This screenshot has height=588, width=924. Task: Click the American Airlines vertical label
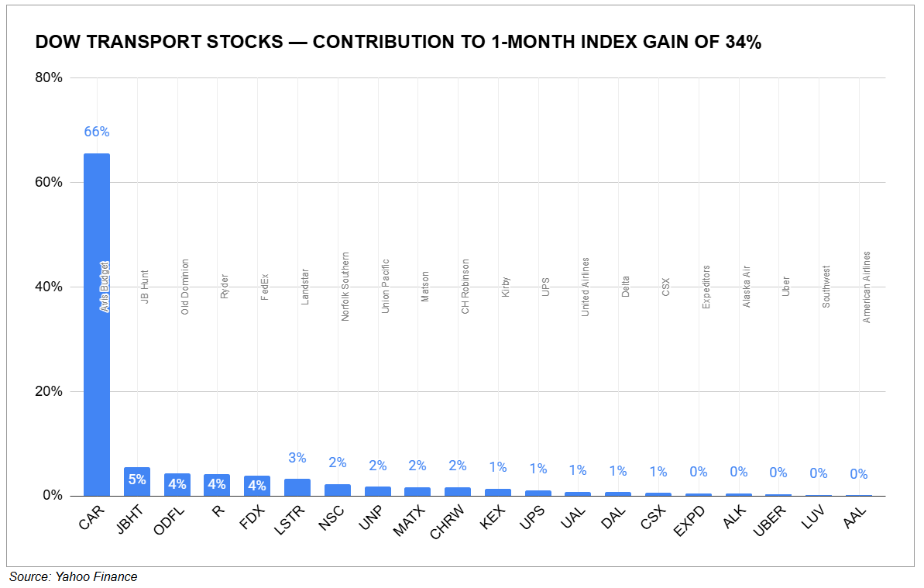(867, 287)
